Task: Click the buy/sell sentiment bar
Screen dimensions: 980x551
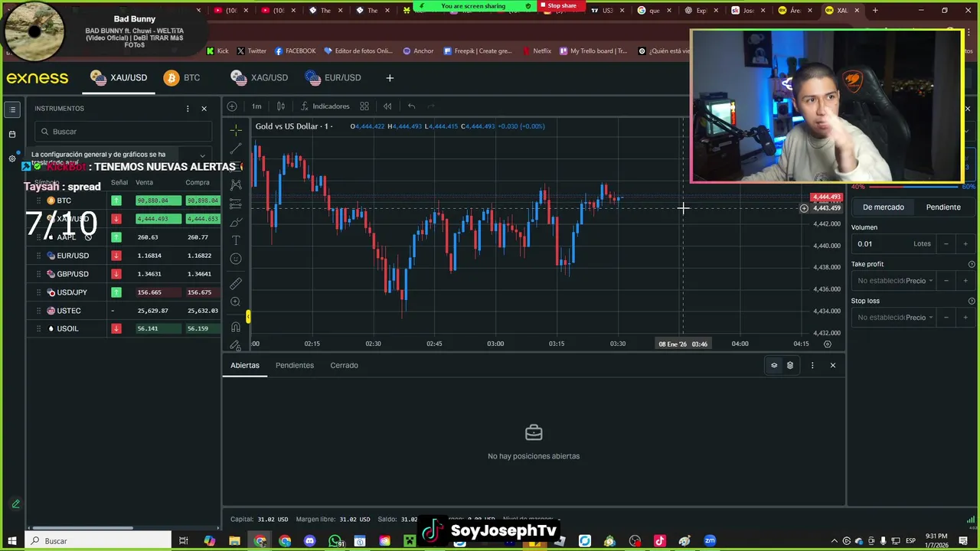Action: click(x=913, y=187)
